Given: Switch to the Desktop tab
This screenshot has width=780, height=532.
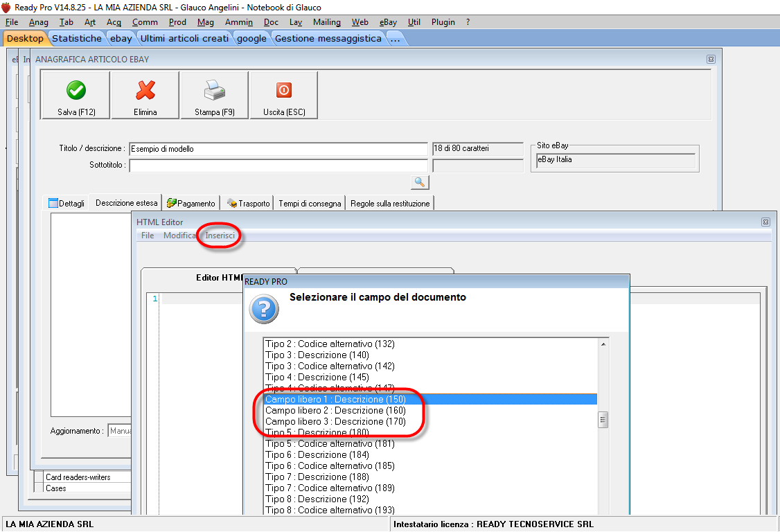Looking at the screenshot, I should point(25,38).
